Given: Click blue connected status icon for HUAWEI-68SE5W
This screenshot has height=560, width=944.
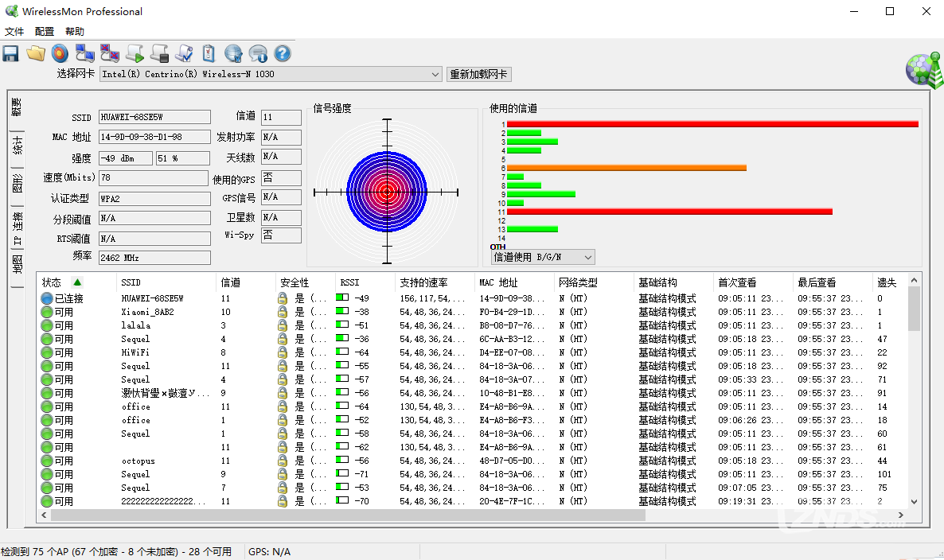Looking at the screenshot, I should (46, 298).
